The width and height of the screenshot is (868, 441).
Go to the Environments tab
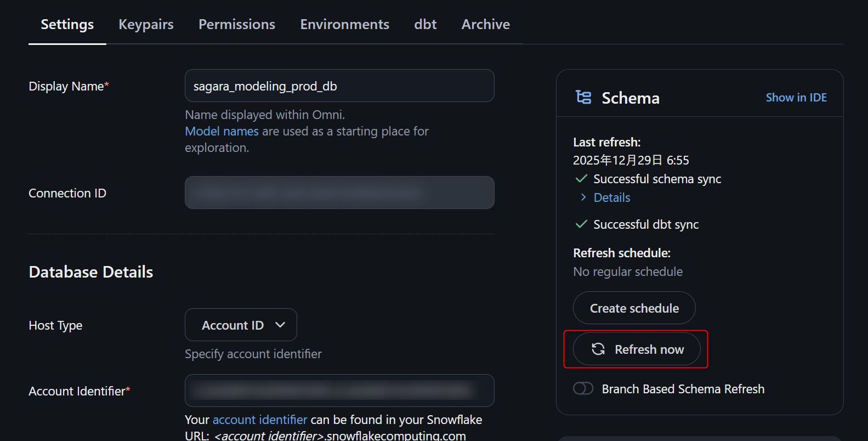click(344, 25)
